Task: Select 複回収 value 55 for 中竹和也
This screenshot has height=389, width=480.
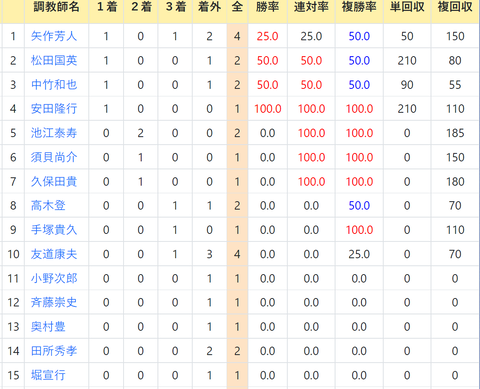Action: click(x=455, y=85)
